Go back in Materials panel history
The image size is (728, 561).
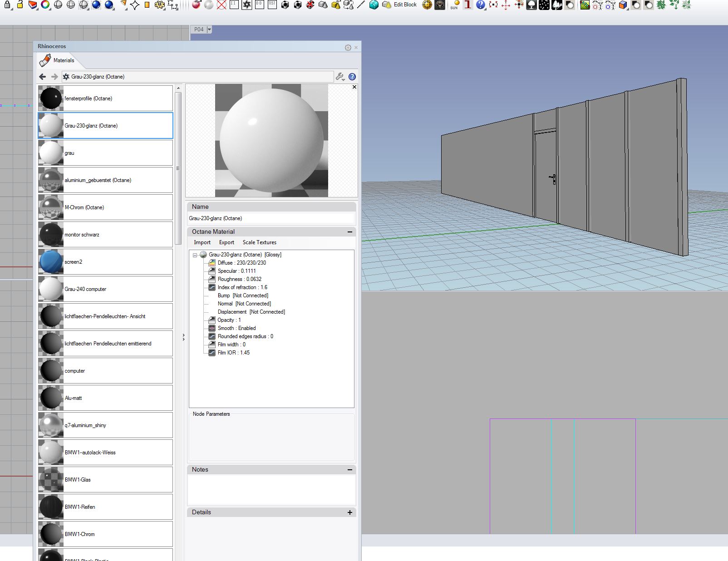click(x=43, y=77)
